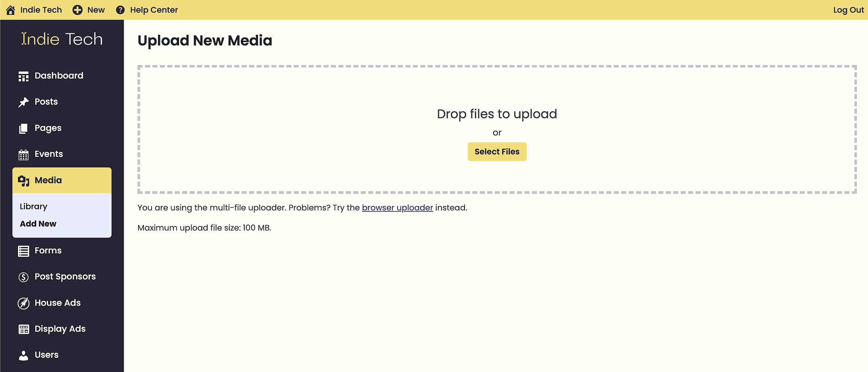Open the Library submenu item

tap(34, 206)
